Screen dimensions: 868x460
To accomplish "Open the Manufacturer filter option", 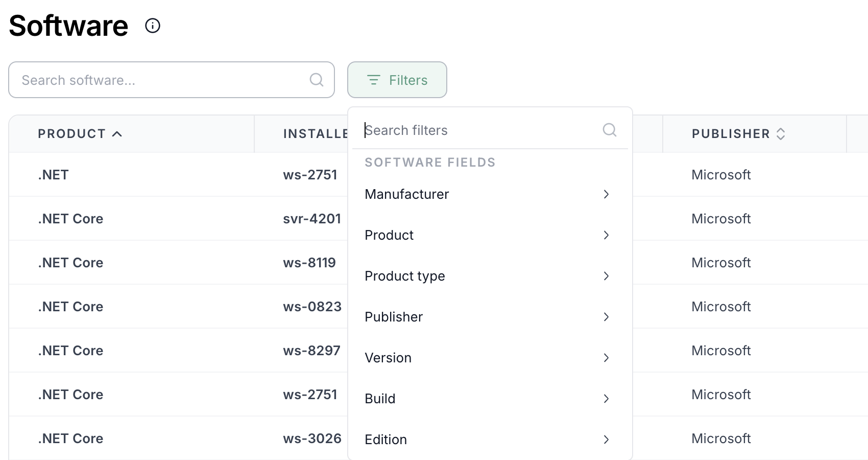I will 490,194.
